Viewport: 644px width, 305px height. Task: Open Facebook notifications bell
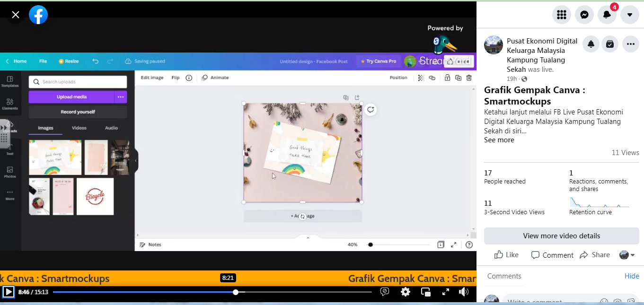pos(607,15)
